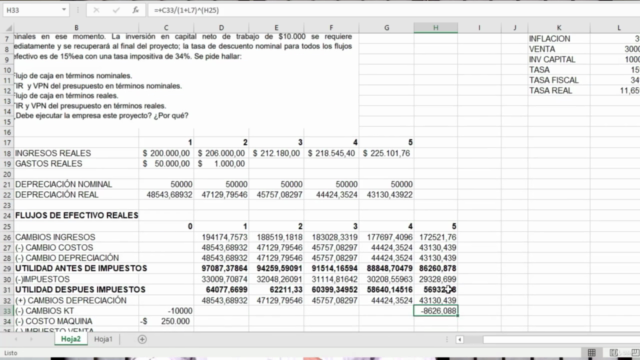This screenshot has height=360, width=640.
Task: Click the $ 206.000,00 income cell
Action: pyautogui.click(x=221, y=153)
